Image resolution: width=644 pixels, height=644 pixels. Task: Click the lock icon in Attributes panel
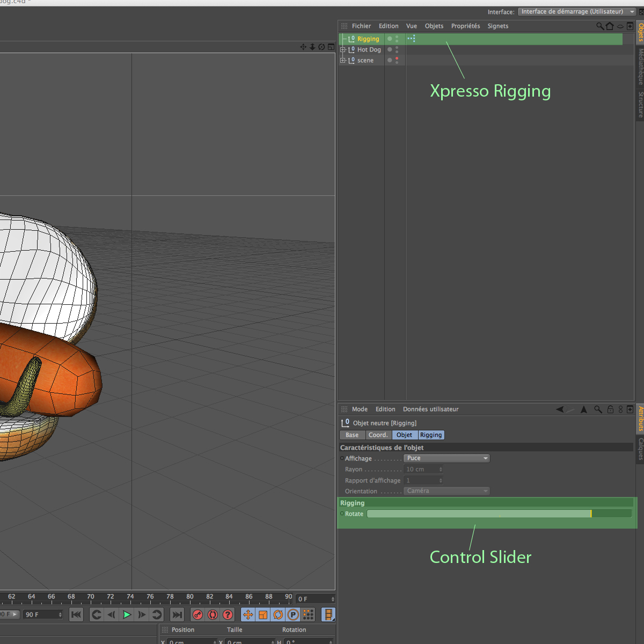coord(610,409)
